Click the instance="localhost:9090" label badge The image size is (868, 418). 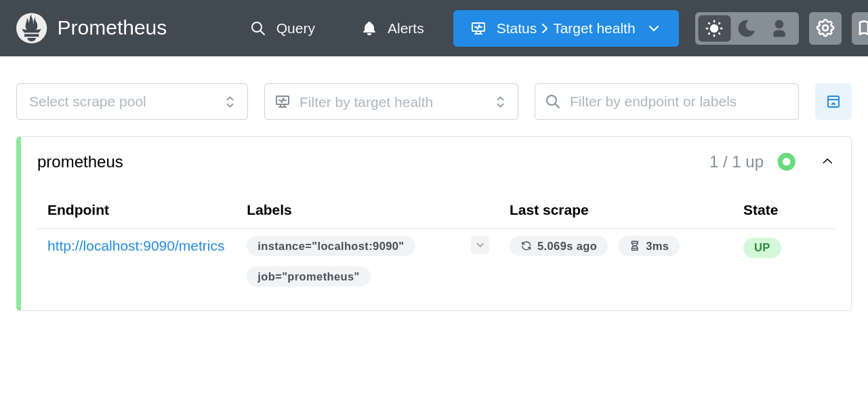point(331,246)
